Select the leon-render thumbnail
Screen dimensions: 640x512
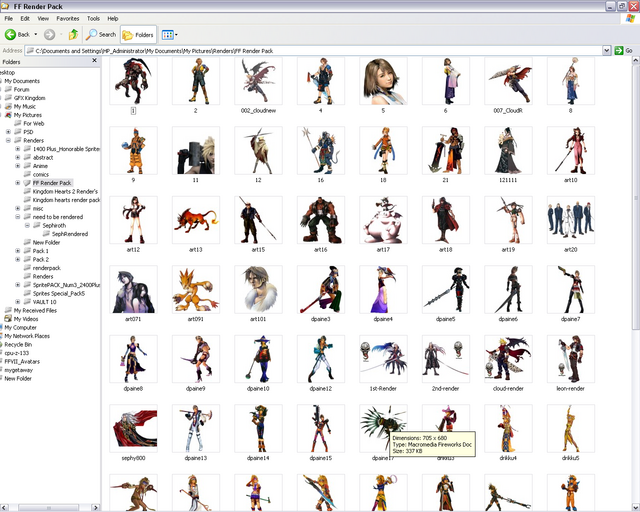(x=571, y=359)
